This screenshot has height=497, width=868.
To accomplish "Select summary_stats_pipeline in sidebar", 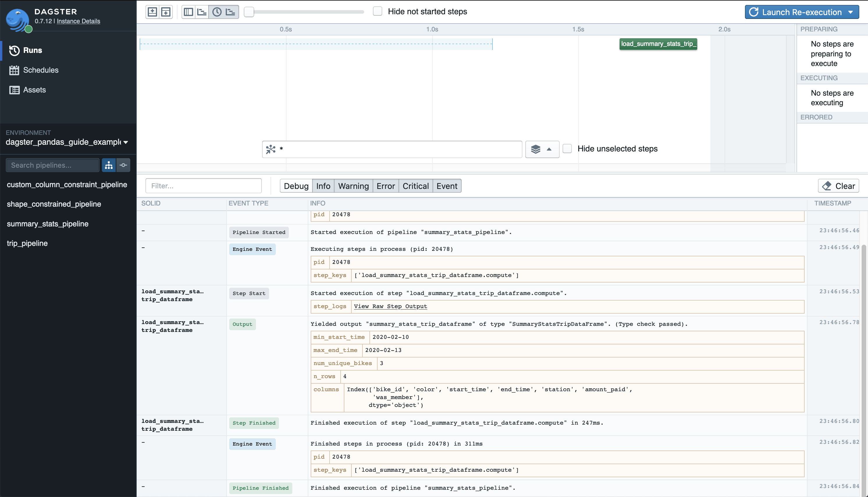I will (47, 224).
